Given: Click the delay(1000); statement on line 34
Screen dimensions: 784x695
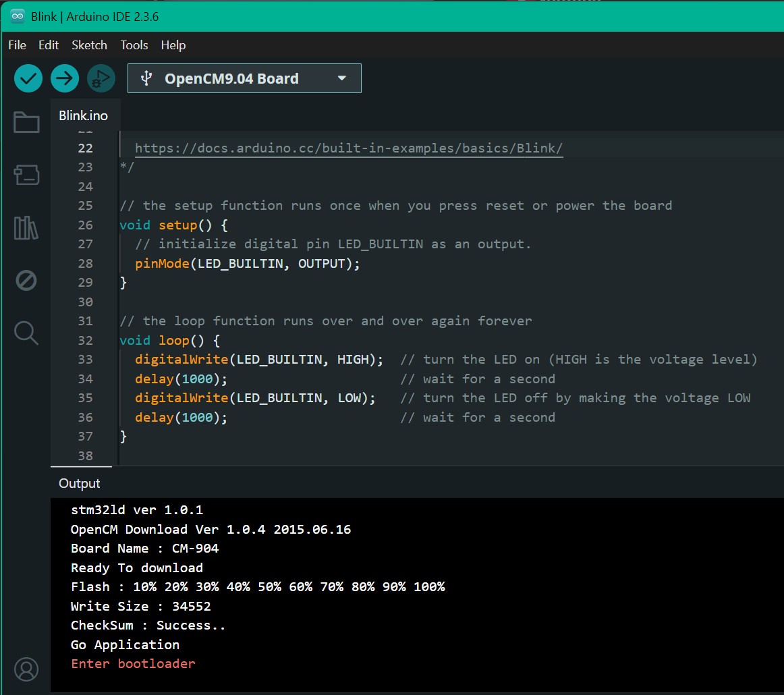Looking at the screenshot, I should (x=181, y=379).
